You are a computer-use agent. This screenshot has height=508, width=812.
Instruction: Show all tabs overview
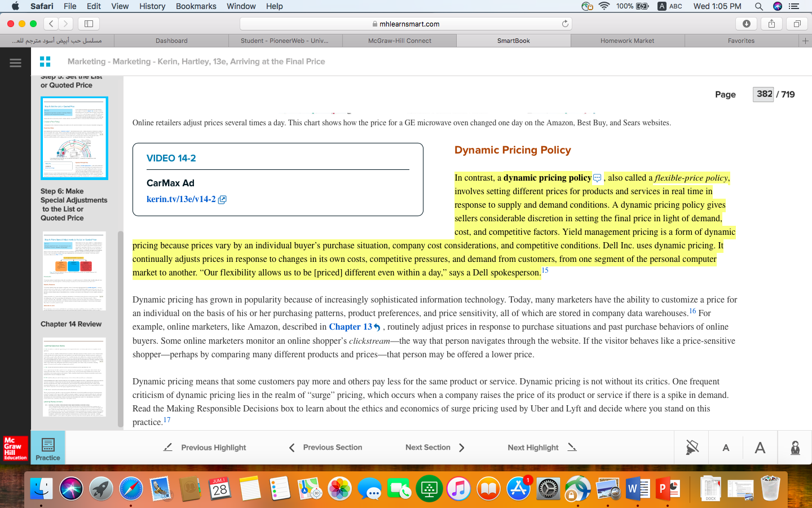click(x=797, y=24)
